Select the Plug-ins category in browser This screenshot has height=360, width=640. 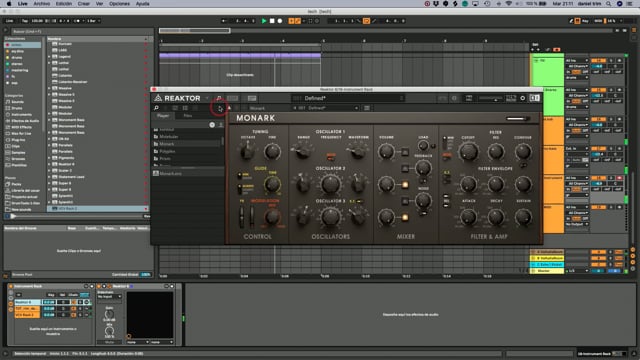18,140
